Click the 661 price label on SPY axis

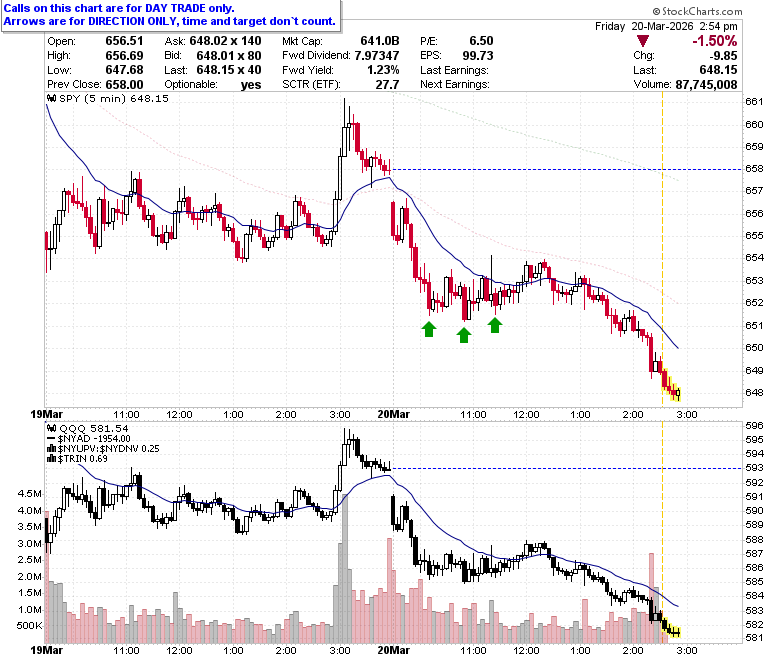click(754, 101)
